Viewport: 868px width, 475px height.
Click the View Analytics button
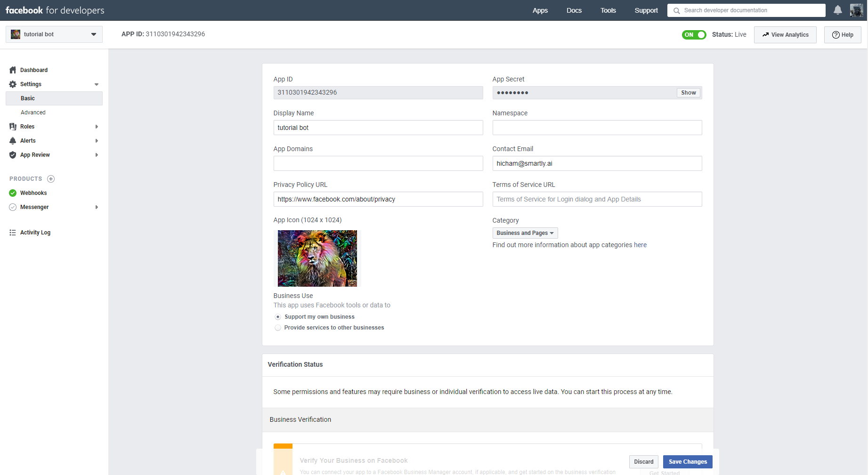tap(785, 35)
